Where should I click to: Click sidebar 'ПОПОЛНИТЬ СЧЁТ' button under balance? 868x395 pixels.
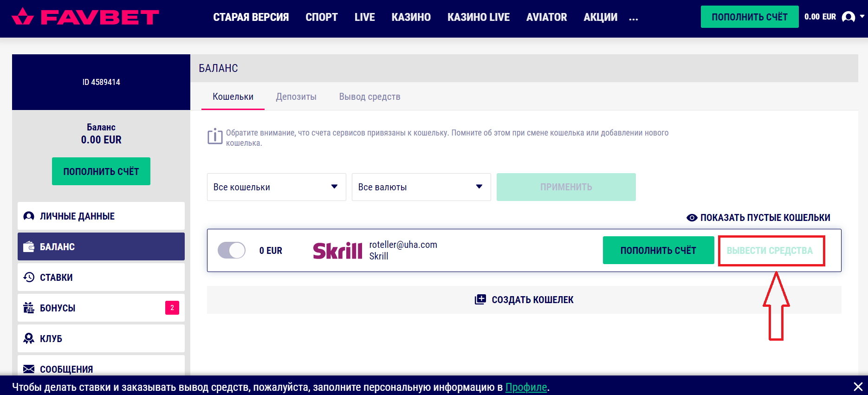[x=101, y=171]
